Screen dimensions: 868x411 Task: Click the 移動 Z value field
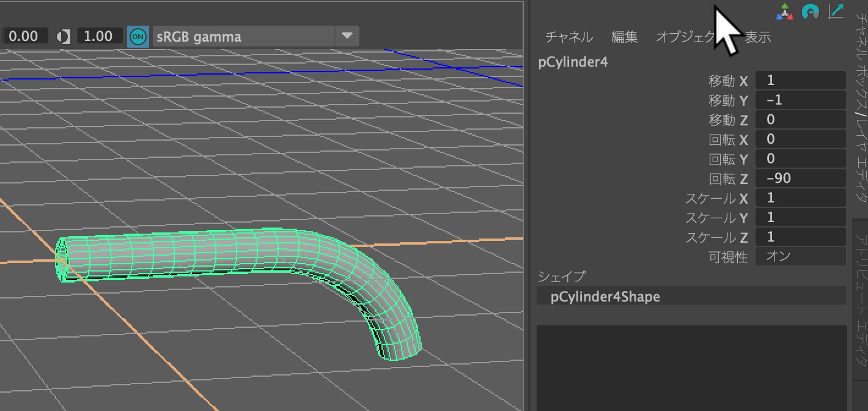(x=801, y=119)
